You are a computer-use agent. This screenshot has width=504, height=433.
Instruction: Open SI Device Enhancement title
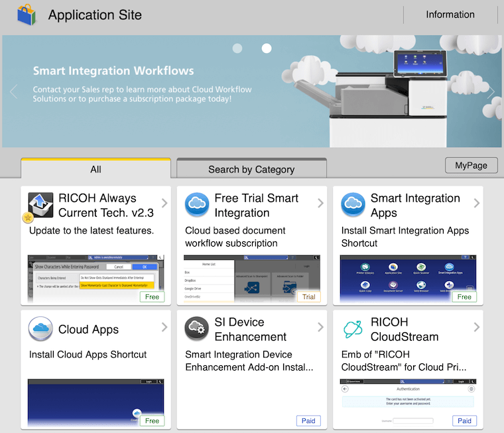pyautogui.click(x=251, y=329)
